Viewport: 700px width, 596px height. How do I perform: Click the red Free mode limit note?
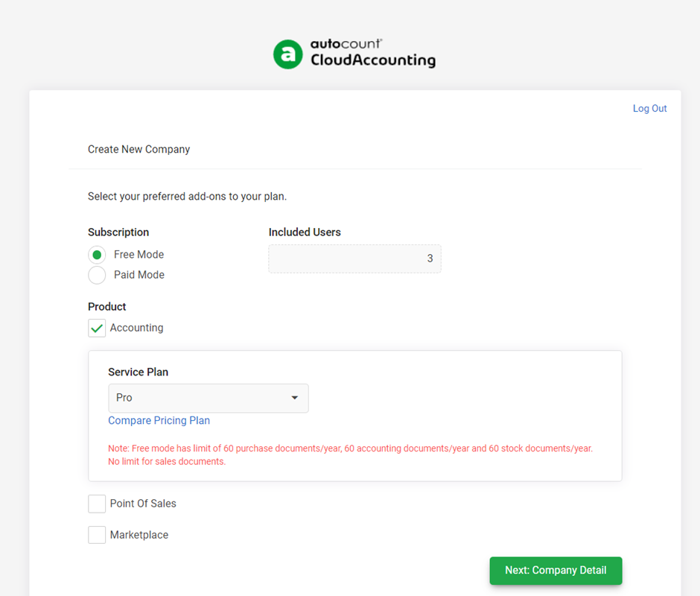(351, 454)
